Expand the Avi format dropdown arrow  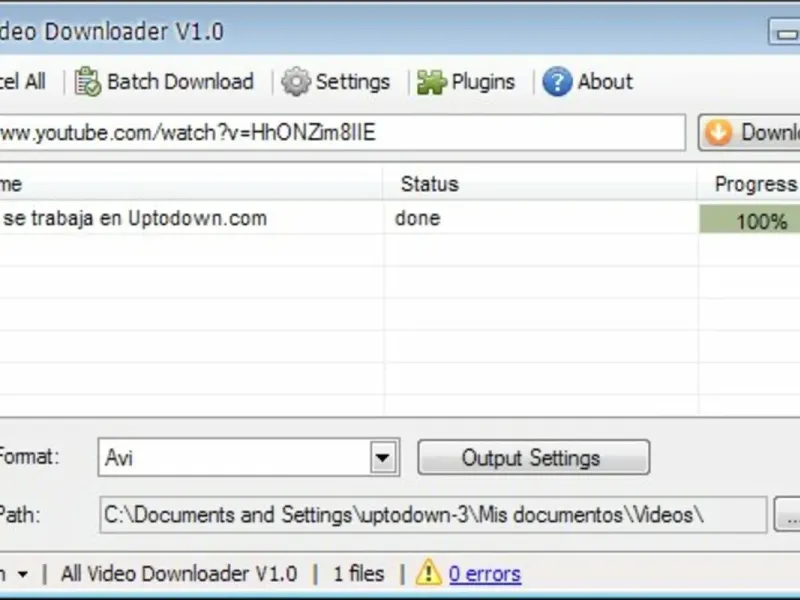384,457
